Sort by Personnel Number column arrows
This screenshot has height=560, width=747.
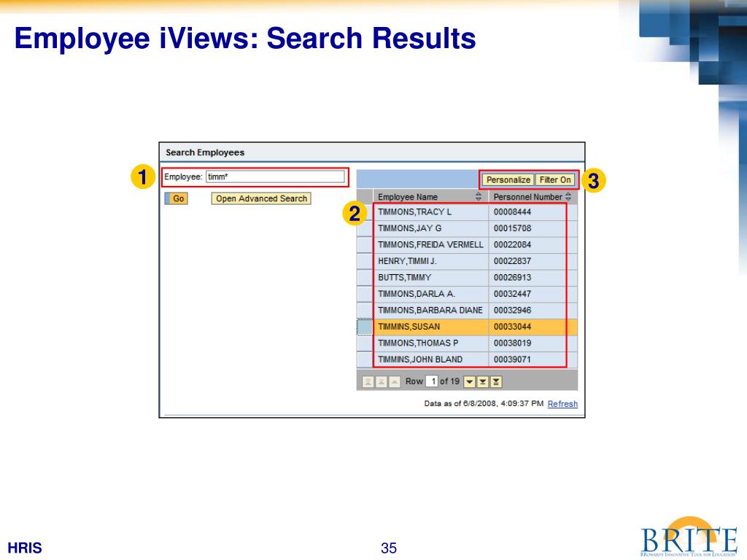coord(568,197)
